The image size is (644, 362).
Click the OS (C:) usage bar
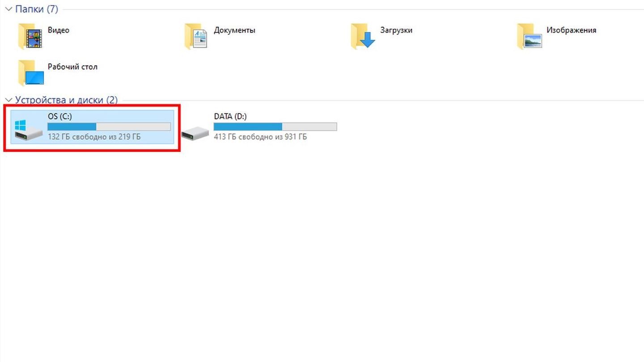tap(109, 127)
